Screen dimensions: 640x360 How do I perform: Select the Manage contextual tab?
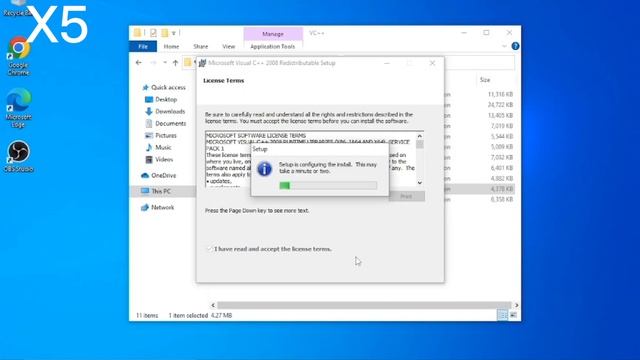click(x=273, y=34)
